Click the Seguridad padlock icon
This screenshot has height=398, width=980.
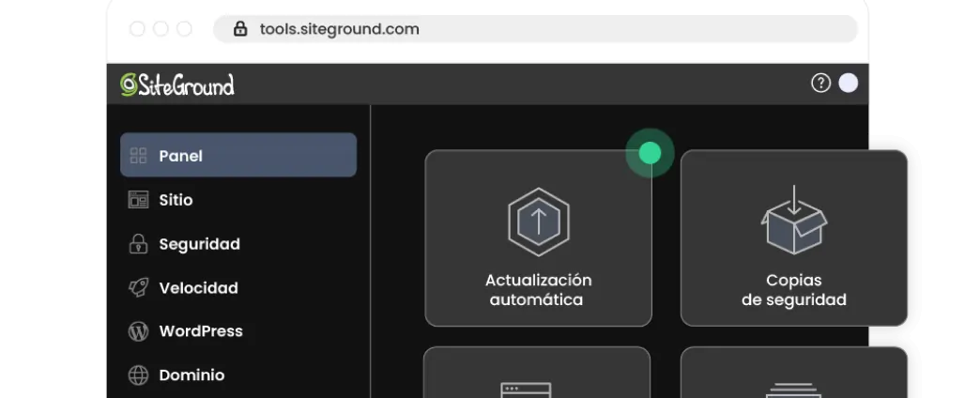[138, 244]
